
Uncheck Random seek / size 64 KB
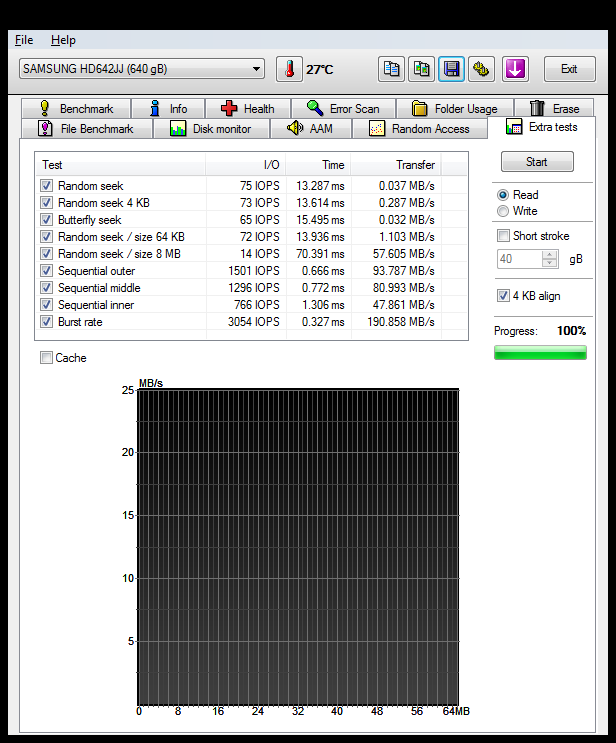point(46,236)
